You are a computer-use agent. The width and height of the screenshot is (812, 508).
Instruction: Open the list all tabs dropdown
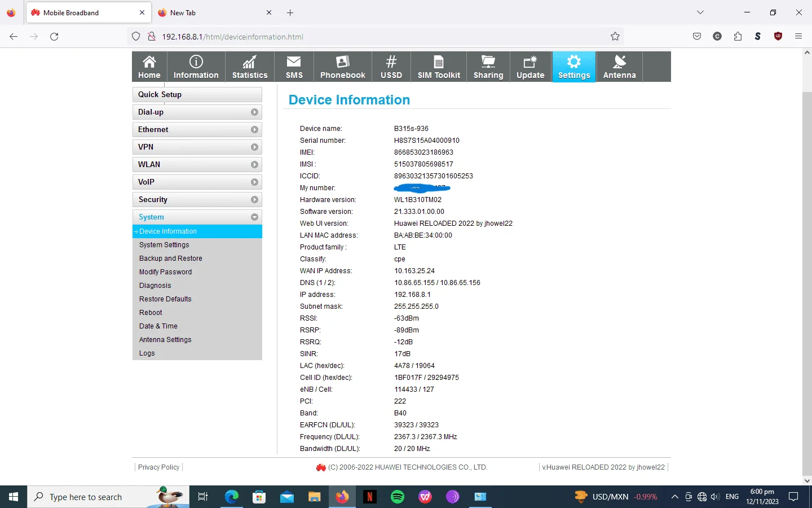click(700, 12)
